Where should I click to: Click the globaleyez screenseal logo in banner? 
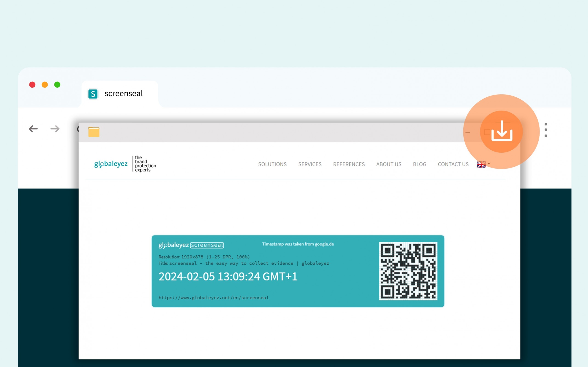tap(191, 245)
